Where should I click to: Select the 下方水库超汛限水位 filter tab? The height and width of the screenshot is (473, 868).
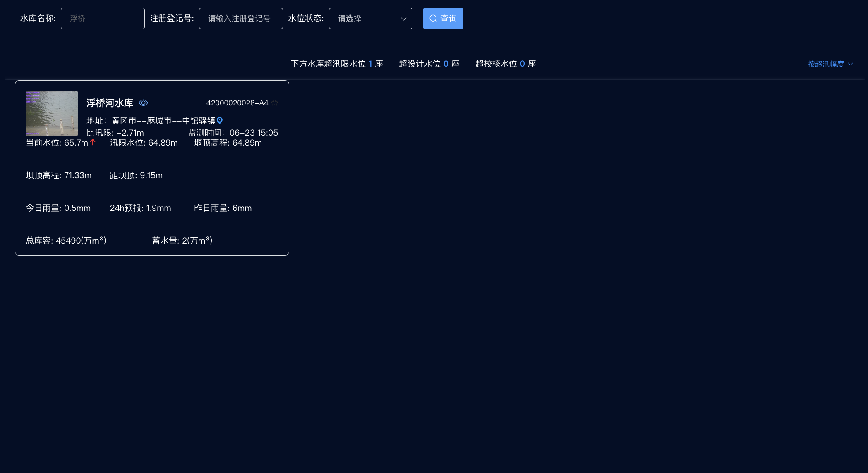pos(337,64)
